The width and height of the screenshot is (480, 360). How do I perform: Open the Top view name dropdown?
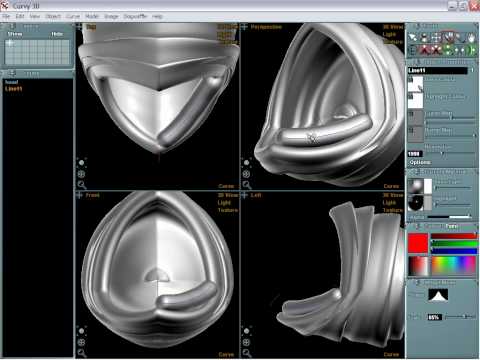(91, 27)
